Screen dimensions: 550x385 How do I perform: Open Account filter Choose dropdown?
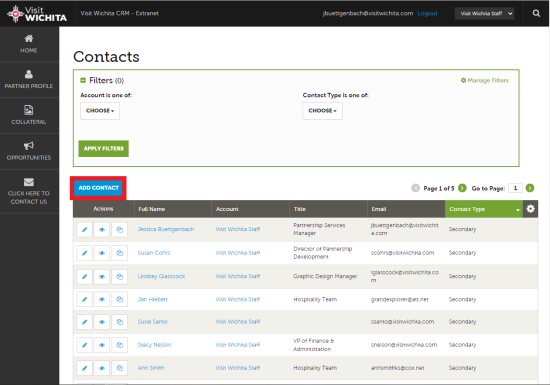tap(100, 111)
